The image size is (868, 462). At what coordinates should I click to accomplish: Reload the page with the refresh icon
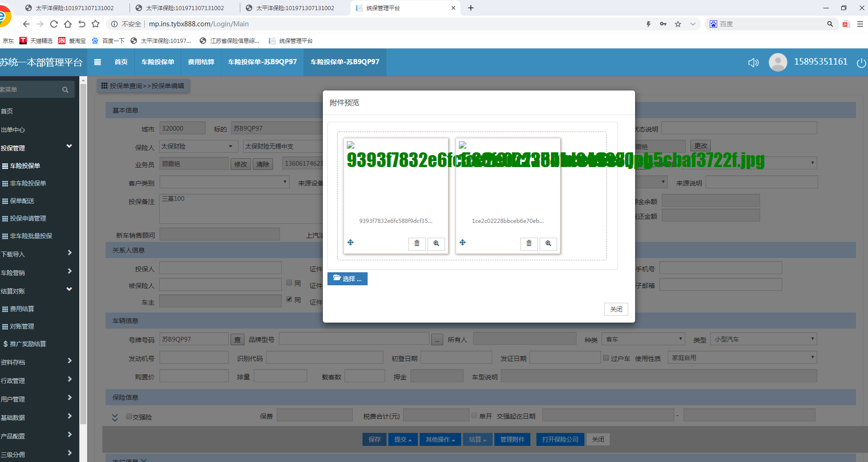pos(54,24)
